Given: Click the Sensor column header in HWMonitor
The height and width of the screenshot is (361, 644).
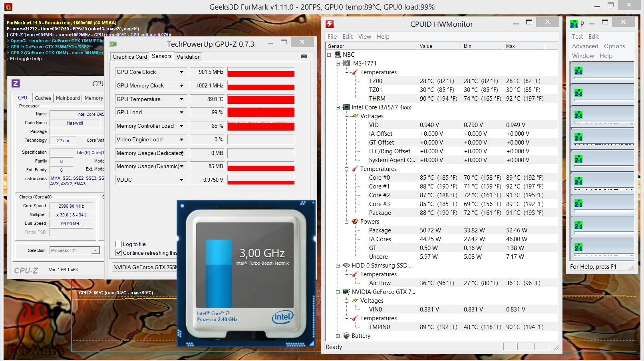Looking at the screenshot, I should [371, 46].
